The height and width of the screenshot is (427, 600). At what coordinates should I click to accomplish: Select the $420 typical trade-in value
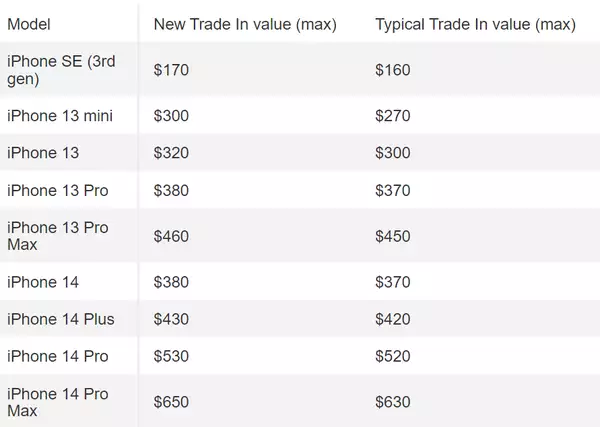(392, 319)
